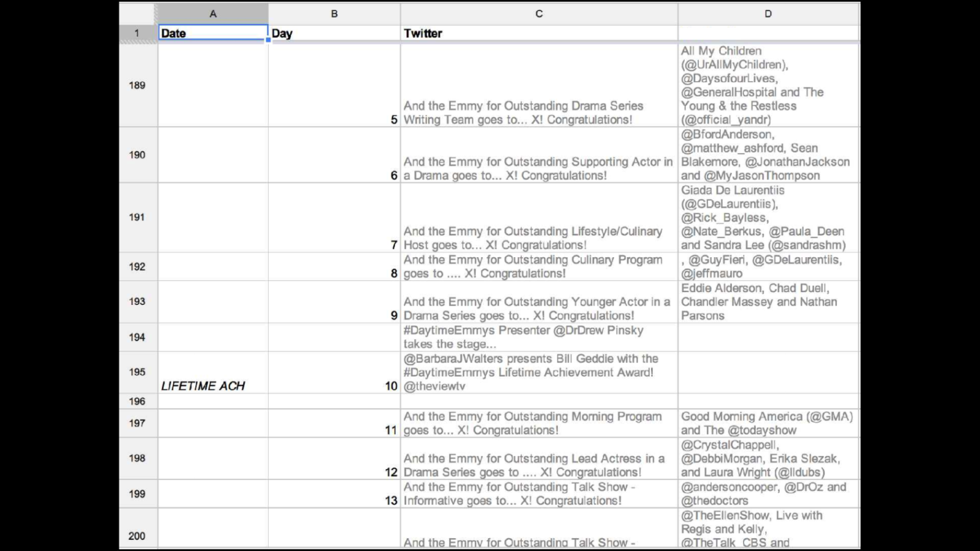Click the @GuyFieri nominees cell
This screenshot has height=551, width=980.
769,266
